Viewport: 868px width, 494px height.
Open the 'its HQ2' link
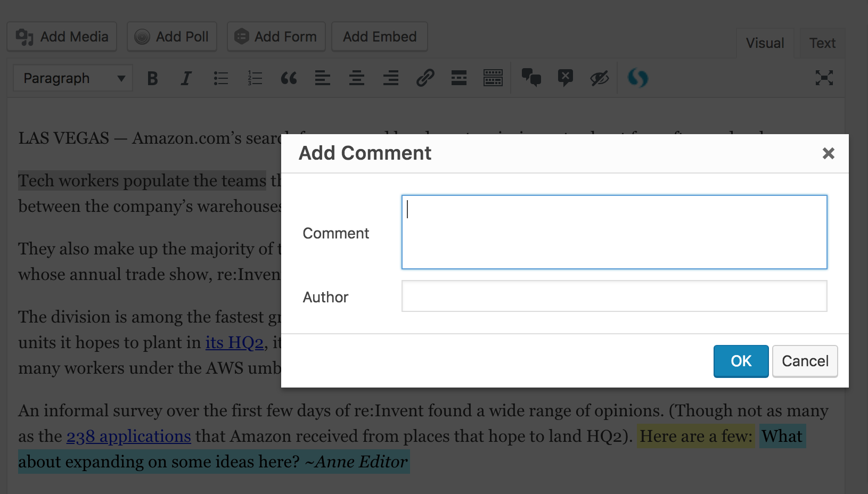234,342
